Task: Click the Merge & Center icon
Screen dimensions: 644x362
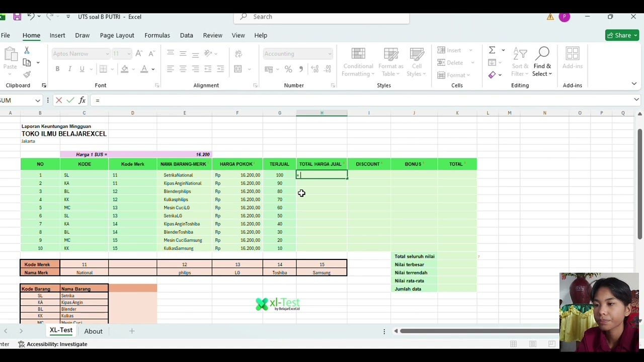Action: [x=238, y=69]
